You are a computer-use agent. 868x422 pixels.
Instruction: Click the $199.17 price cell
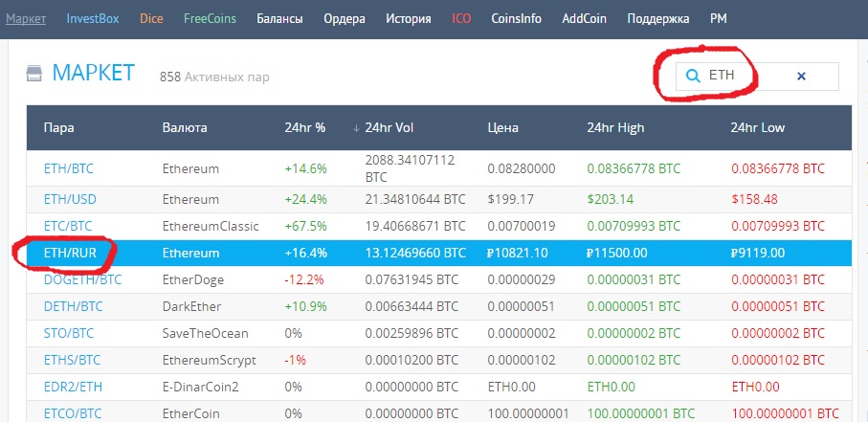coord(510,199)
